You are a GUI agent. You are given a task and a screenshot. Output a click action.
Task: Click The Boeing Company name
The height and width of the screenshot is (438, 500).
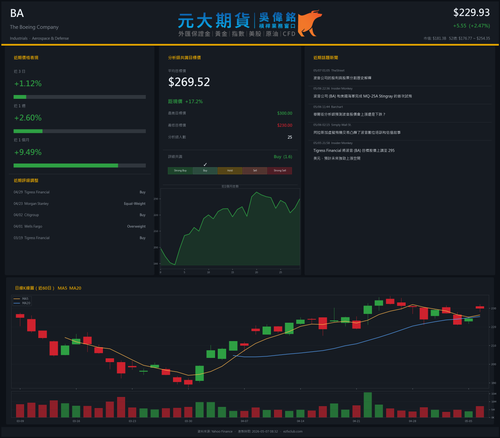pyautogui.click(x=34, y=27)
